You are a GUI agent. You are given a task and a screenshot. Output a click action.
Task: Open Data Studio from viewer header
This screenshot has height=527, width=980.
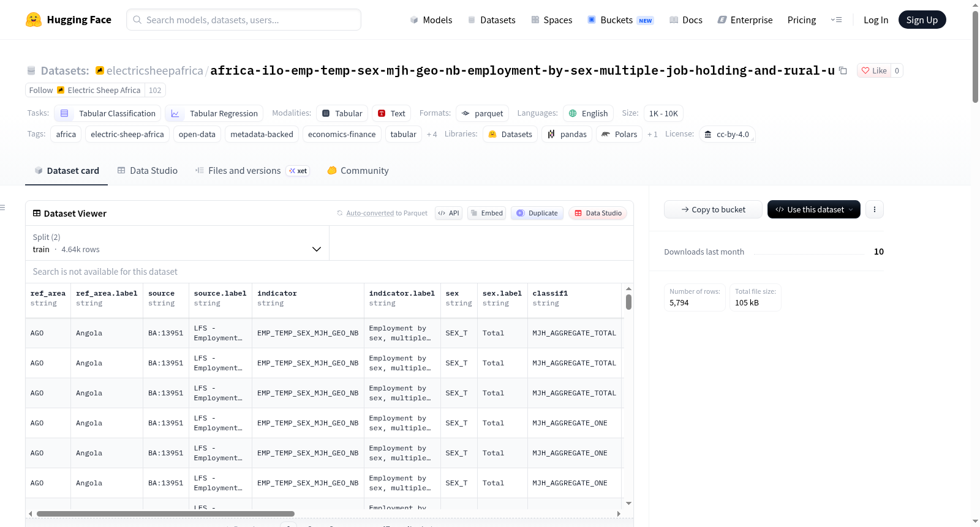[598, 213]
